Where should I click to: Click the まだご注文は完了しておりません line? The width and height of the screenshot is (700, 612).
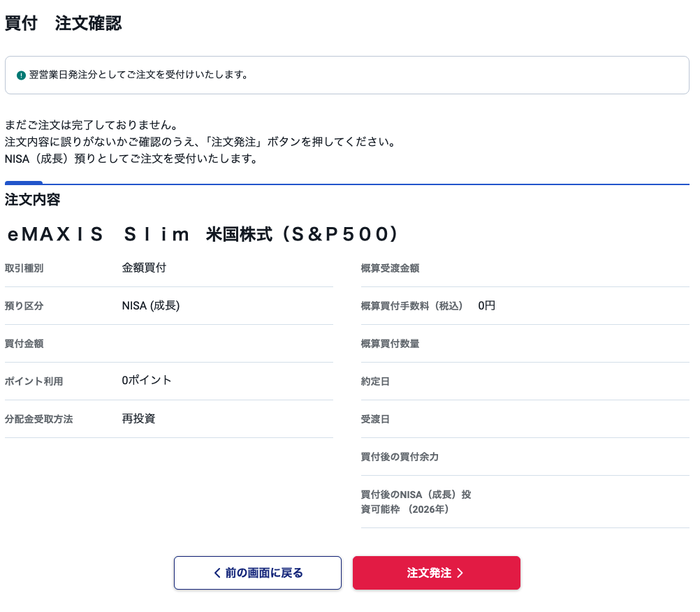tap(91, 124)
